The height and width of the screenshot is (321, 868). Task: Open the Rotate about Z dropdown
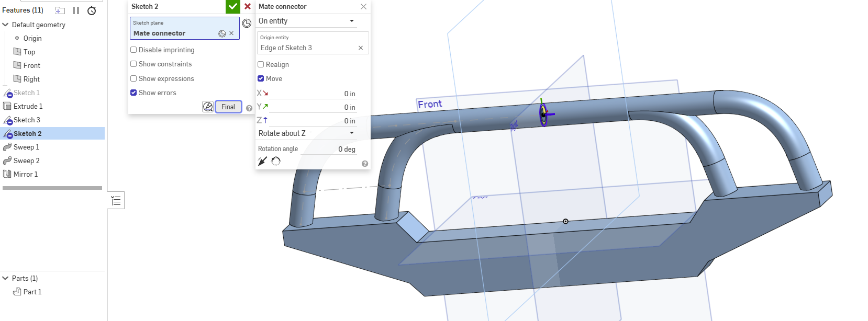[x=307, y=133]
